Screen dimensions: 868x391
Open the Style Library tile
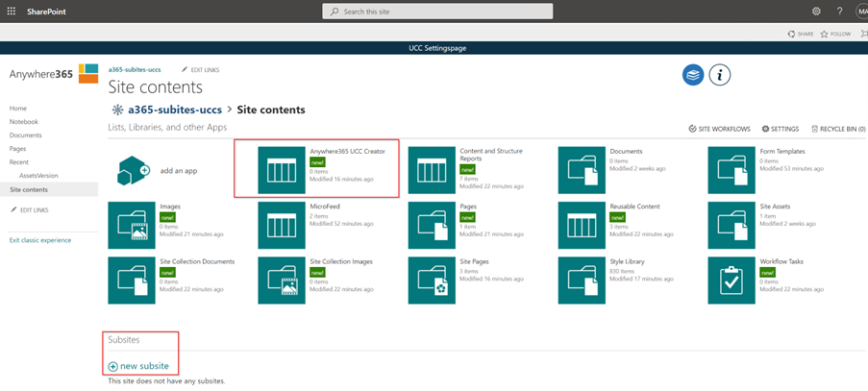point(582,280)
